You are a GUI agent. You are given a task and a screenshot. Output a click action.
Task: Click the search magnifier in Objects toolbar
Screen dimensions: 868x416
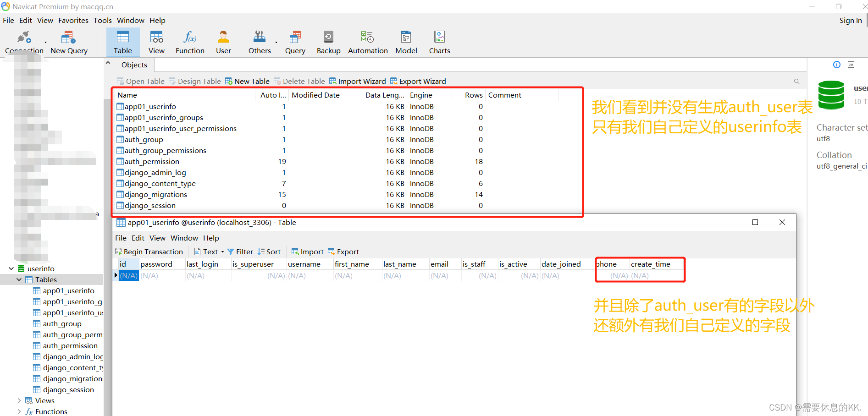point(797,82)
